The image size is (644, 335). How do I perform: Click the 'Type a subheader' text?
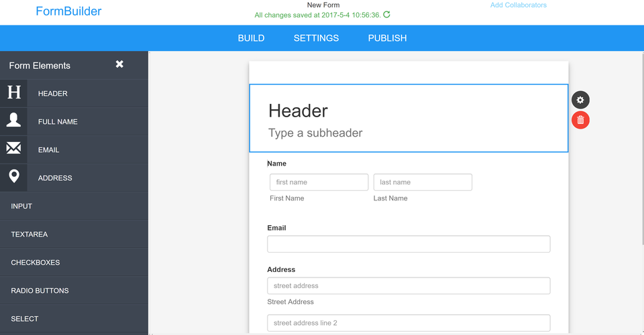315,133
